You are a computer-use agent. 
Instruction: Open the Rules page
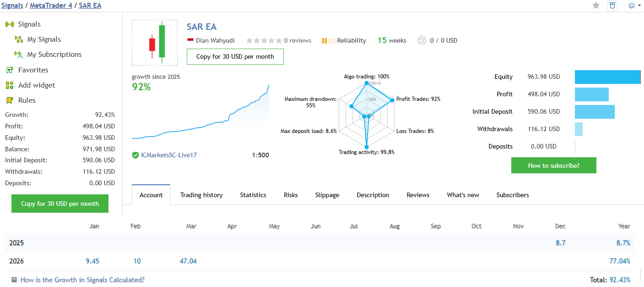(27, 100)
